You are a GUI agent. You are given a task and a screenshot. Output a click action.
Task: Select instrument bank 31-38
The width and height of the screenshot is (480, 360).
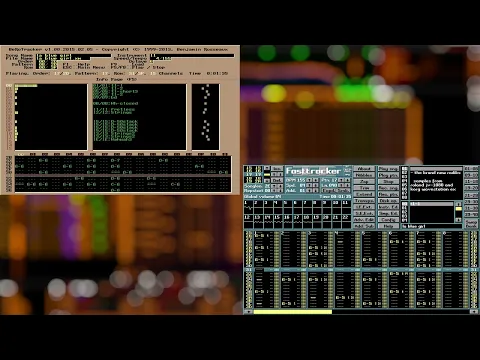pyautogui.click(x=471, y=208)
